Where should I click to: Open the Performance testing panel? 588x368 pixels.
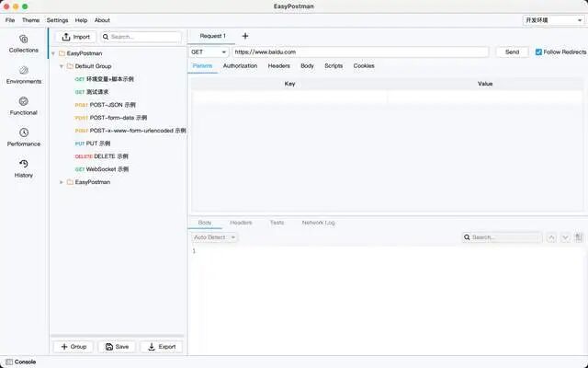(x=24, y=137)
